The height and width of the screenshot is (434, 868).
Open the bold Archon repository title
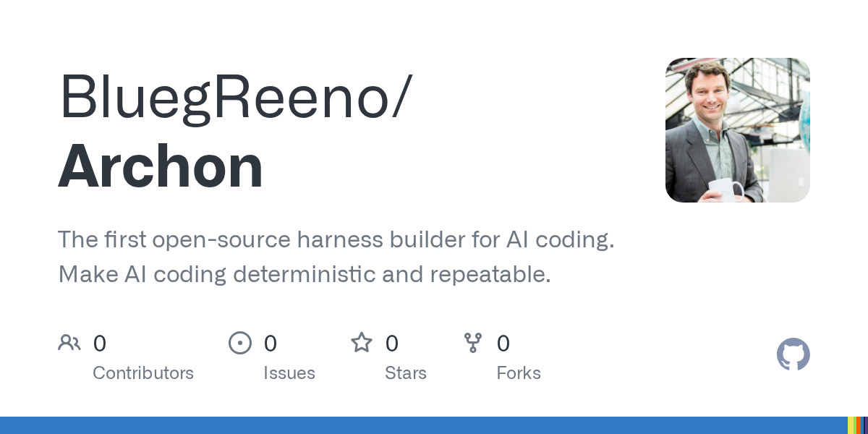161,166
